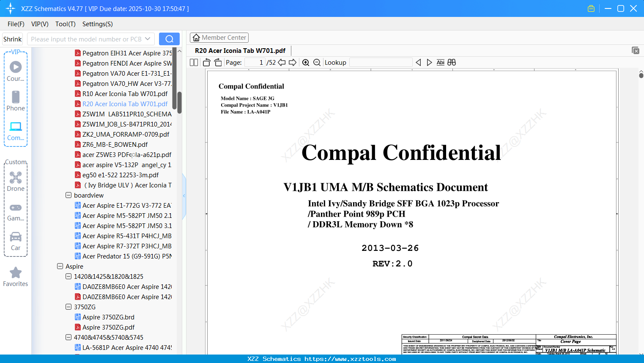Image resolution: width=644 pixels, height=363 pixels.
Task: Open the Tool(T) menu
Action: point(65,24)
